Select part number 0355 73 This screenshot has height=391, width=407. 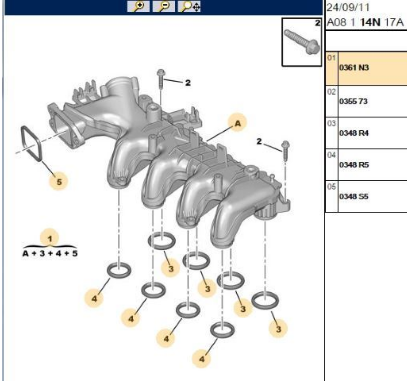(x=353, y=101)
